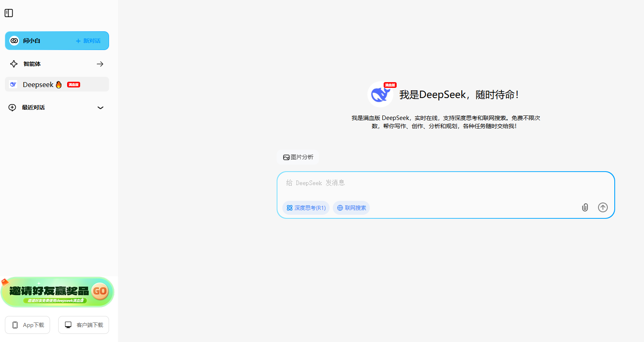The width and height of the screenshot is (644, 342).
Task: Click the picture icon in 图片分析
Action: pyautogui.click(x=286, y=157)
